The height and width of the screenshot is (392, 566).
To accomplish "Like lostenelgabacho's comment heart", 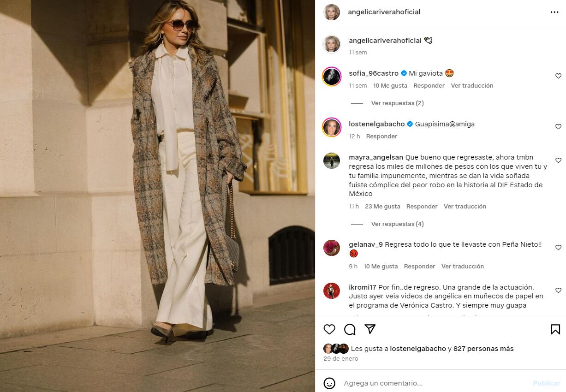I will (x=558, y=127).
